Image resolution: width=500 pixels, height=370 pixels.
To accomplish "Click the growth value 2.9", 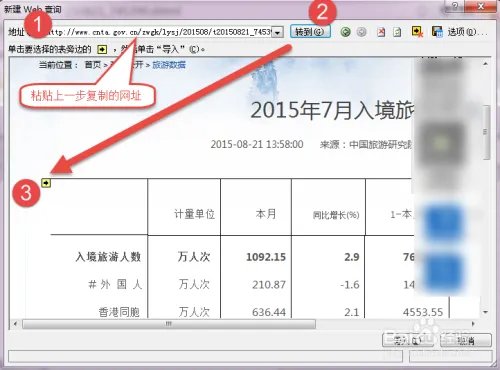I will pos(352,257).
